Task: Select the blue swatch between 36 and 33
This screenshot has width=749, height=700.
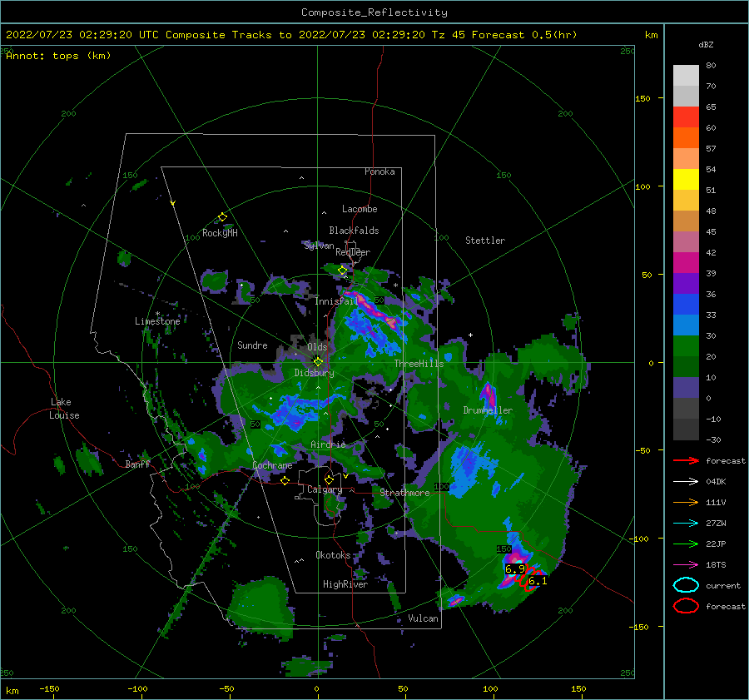Action: (x=686, y=304)
